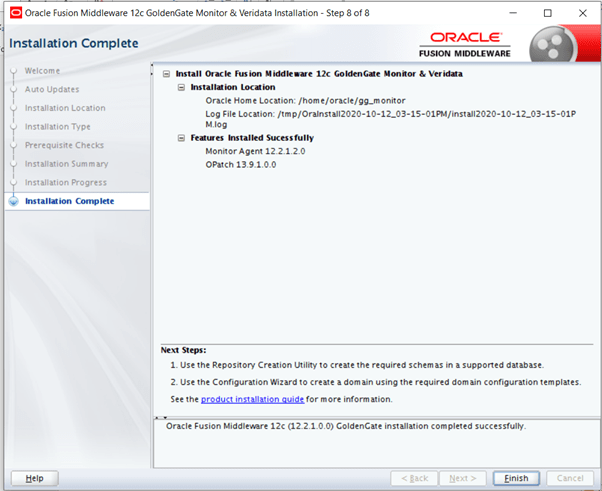This screenshot has width=602, height=491.
Task: Collapse the Features Installed Successfully section
Action: tap(181, 137)
